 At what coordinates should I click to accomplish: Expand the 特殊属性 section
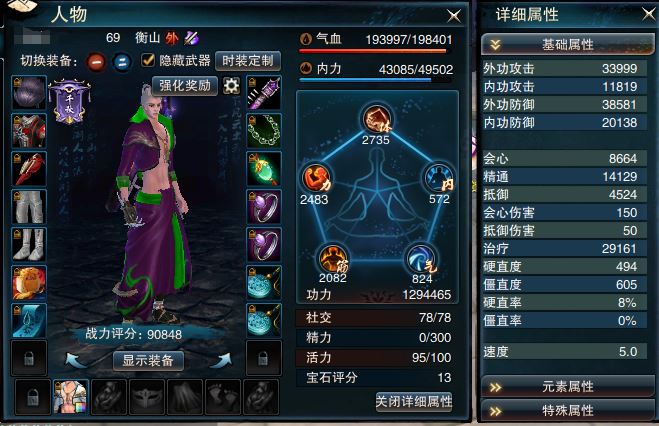pyautogui.click(x=567, y=410)
